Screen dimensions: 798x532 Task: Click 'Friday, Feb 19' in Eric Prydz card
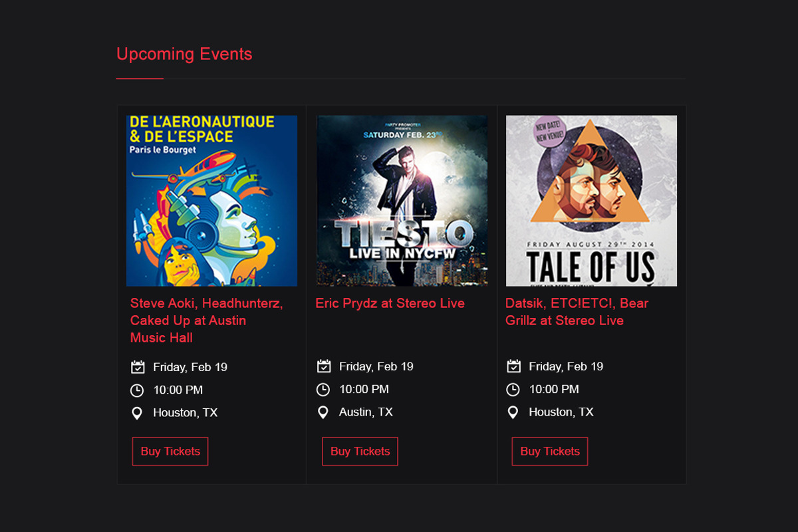point(376,366)
